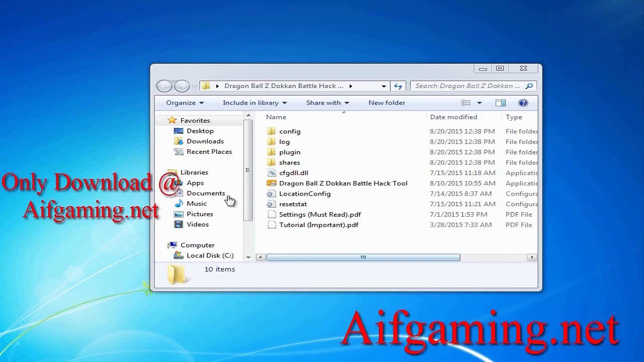644x362 pixels.
Task: Open the Apps library
Action: click(x=195, y=183)
